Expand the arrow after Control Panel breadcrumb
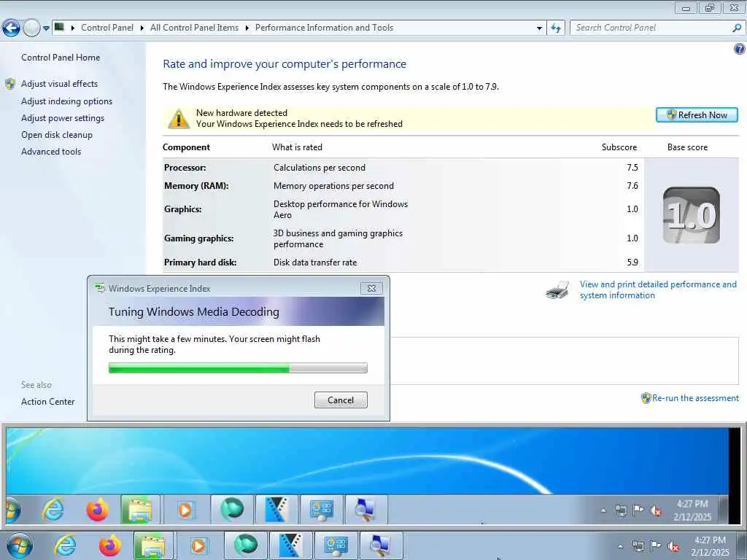 pyautogui.click(x=142, y=28)
